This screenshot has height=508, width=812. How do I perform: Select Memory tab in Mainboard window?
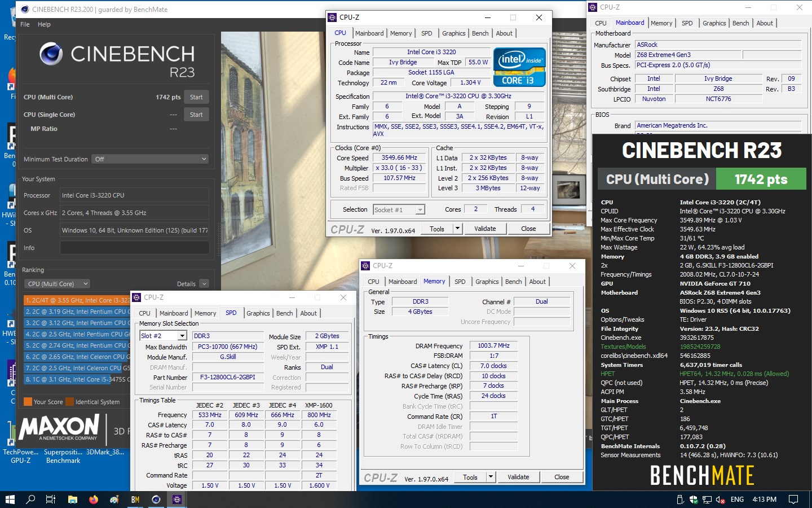pos(661,23)
